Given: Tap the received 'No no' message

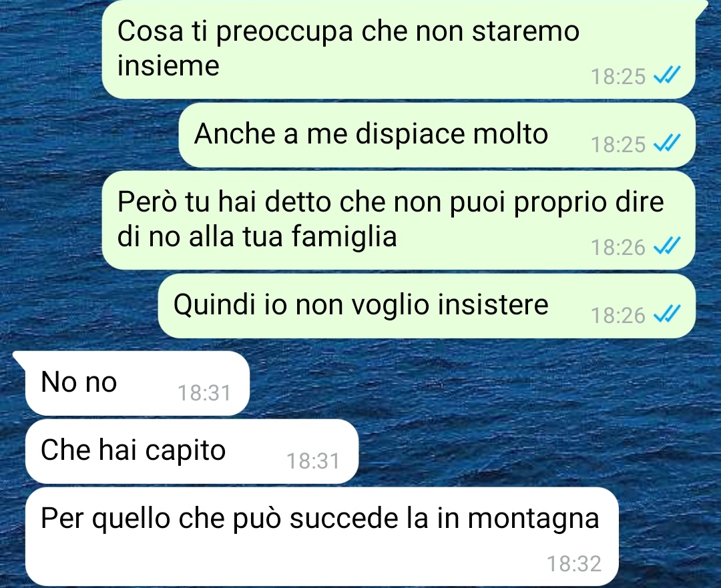Looking at the screenshot, I should coord(138,383).
